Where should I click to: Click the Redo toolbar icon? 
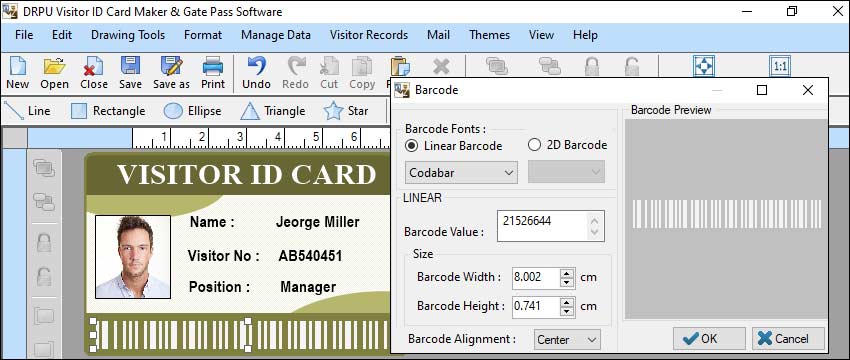(x=295, y=73)
